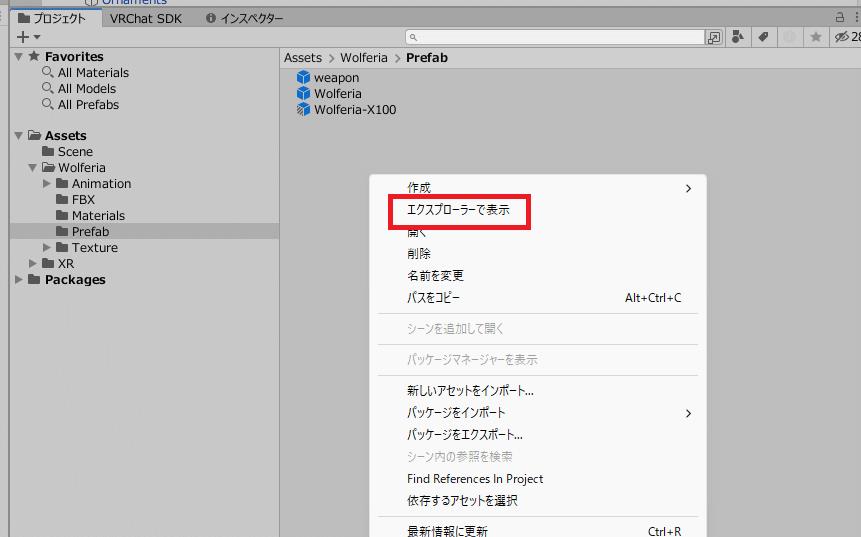Open the 作成 submenu
The image size is (861, 537).
point(538,188)
